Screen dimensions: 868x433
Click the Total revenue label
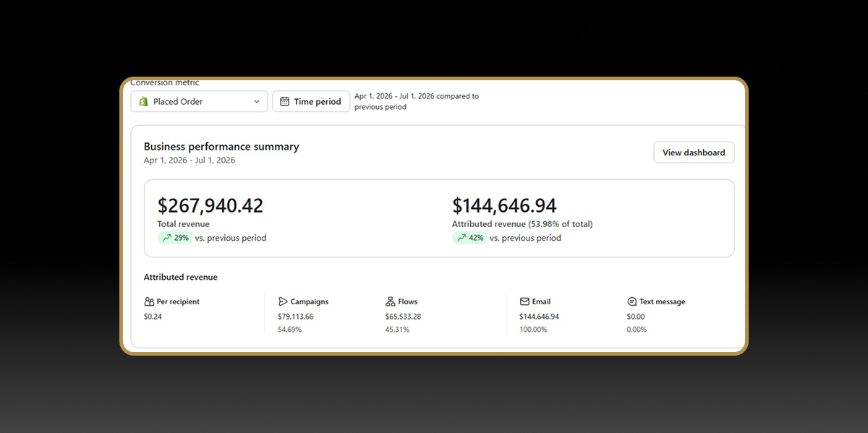click(x=183, y=224)
